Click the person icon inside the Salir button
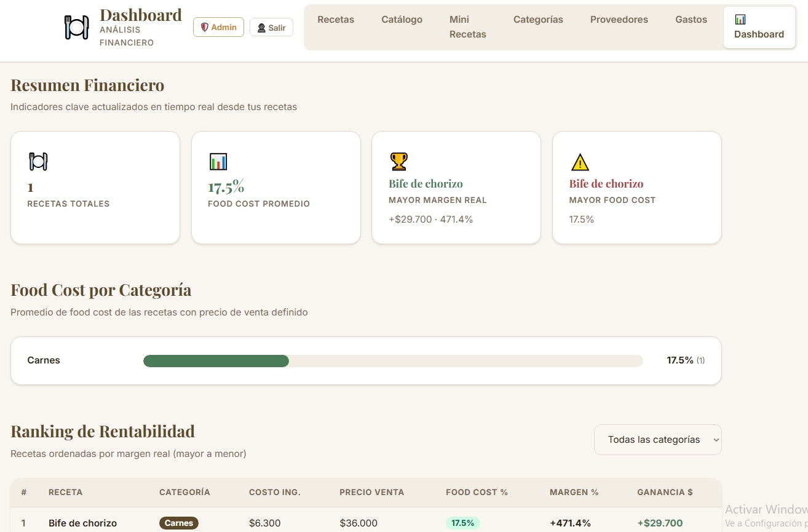Viewport: 808px width, 532px height. tap(261, 27)
